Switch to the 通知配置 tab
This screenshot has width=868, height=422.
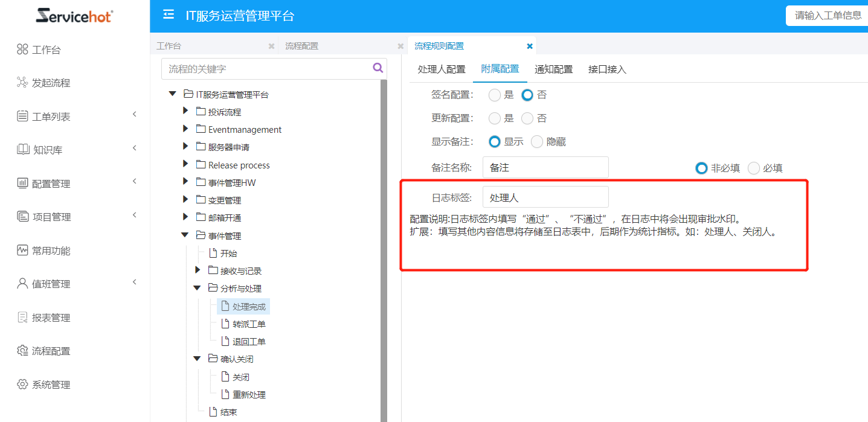coord(553,69)
